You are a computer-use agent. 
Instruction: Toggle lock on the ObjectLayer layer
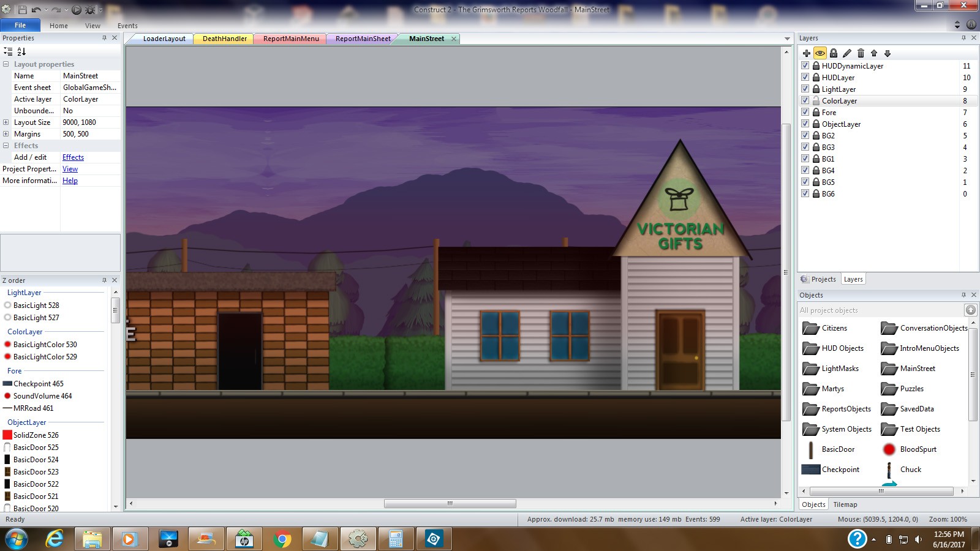(x=816, y=124)
